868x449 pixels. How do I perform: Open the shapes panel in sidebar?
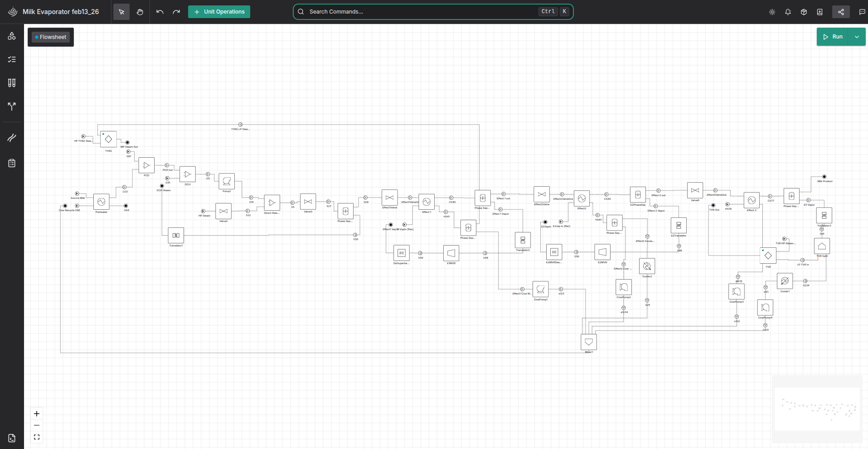(x=12, y=36)
